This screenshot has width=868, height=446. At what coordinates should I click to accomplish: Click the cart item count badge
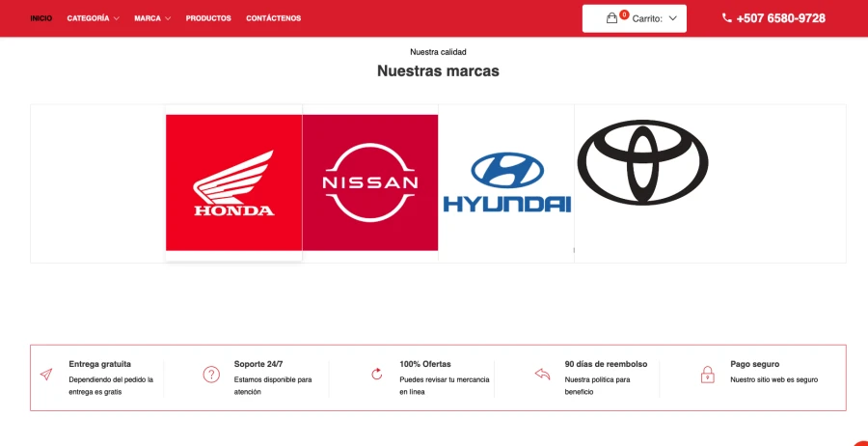pyautogui.click(x=624, y=14)
